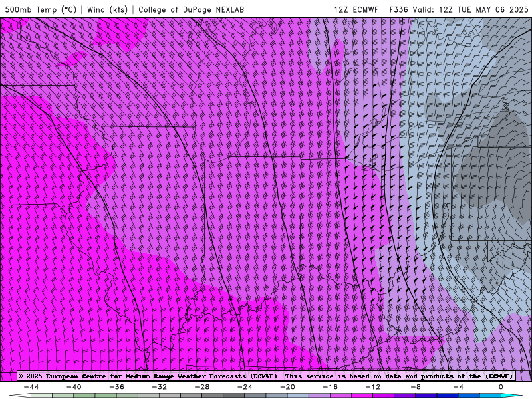532x399 pixels.
Task: Click the "Wind (kts)" header label
Action: [107, 9]
